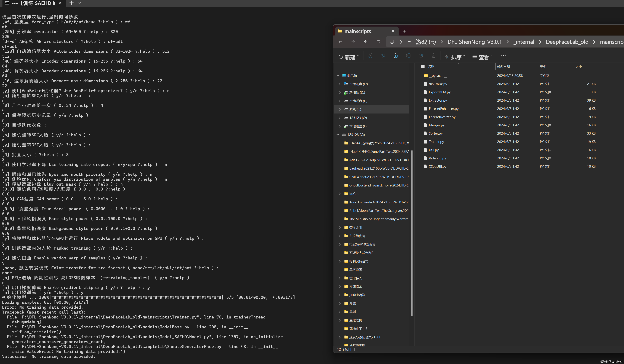Image resolution: width=624 pixels, height=364 pixels.
Task: Click DFL-ShenNong-V3.0.1 in address breadcrumb
Action: (x=474, y=42)
